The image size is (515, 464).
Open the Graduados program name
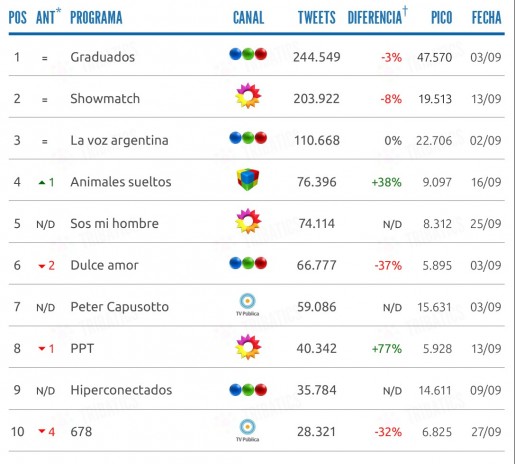[x=103, y=57]
